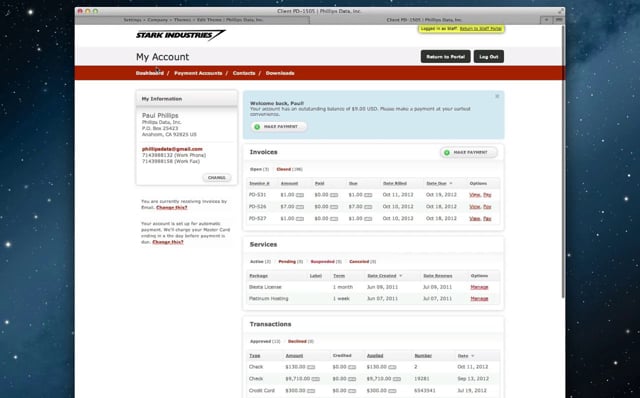This screenshot has height=398, width=640.
Task: Click currency badge beside PD-531 Amount value
Action: (300, 195)
